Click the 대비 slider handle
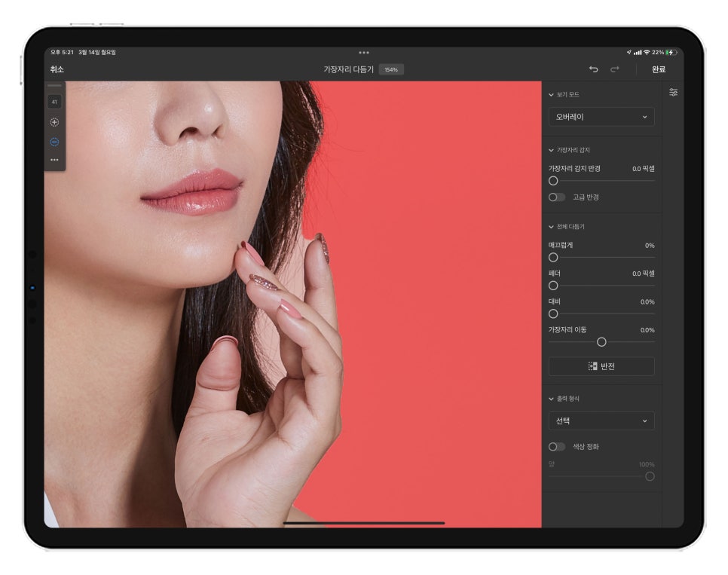Image resolution: width=728 pixels, height=575 pixels. 553,314
